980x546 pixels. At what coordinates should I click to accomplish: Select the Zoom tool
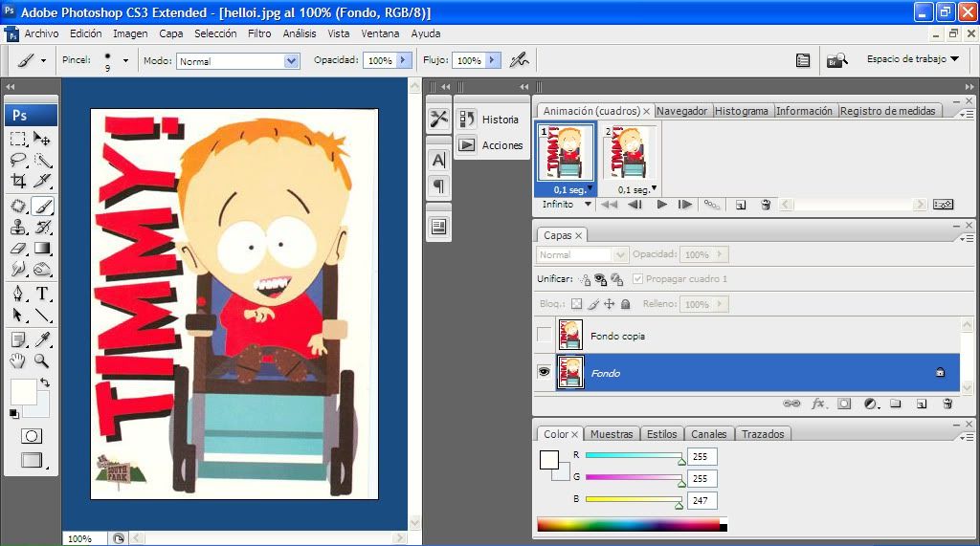[x=42, y=360]
